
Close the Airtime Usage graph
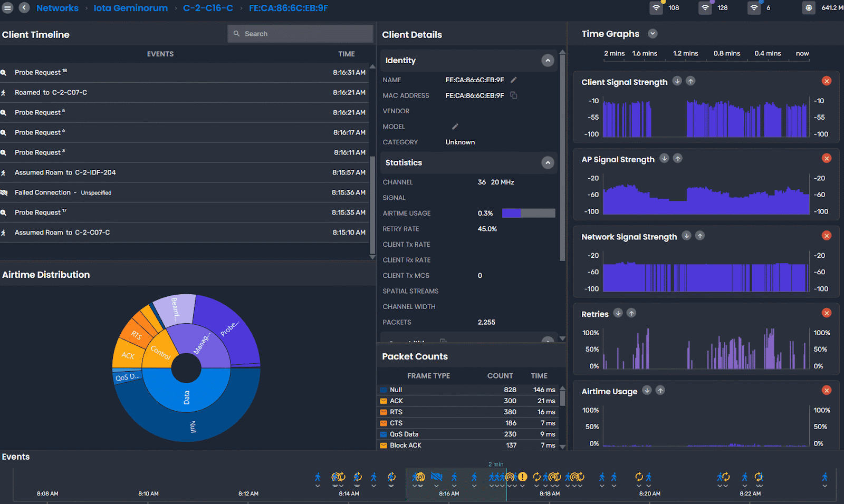(x=827, y=390)
